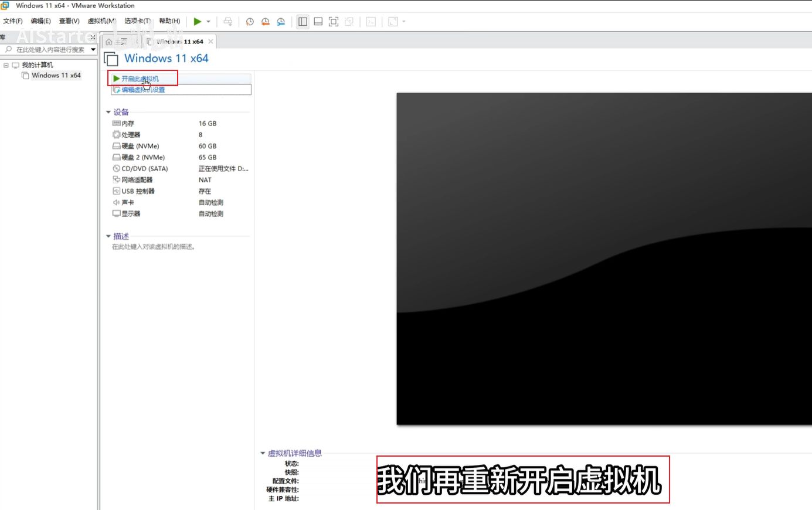Enter full screen mode icon
Viewport: 812px width, 510px height.
[x=334, y=22]
